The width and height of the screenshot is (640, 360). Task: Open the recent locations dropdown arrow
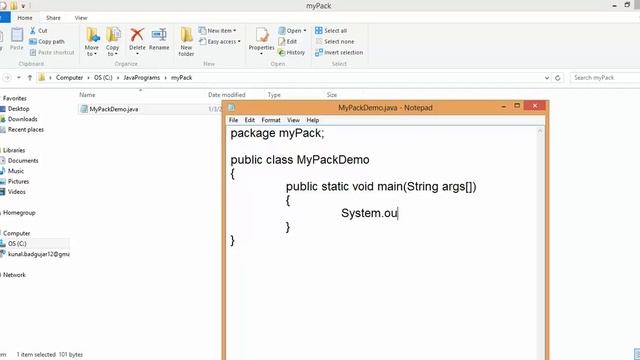[x=19, y=78]
